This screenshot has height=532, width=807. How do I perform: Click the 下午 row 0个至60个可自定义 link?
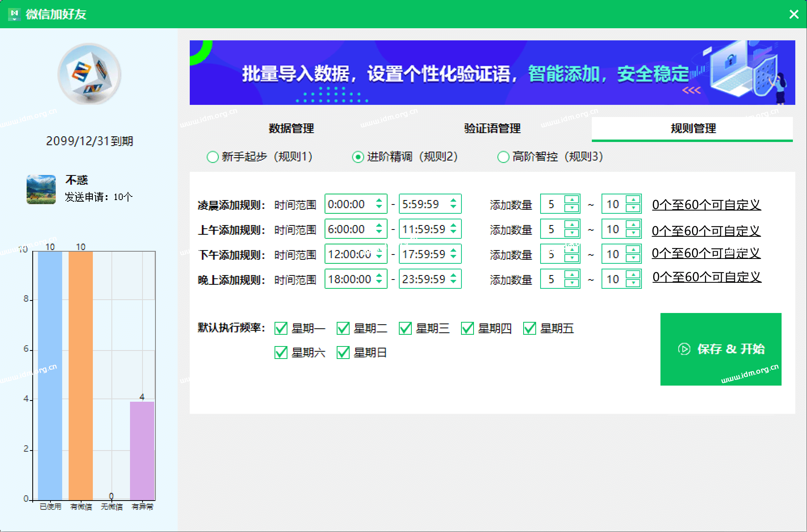[x=706, y=253]
